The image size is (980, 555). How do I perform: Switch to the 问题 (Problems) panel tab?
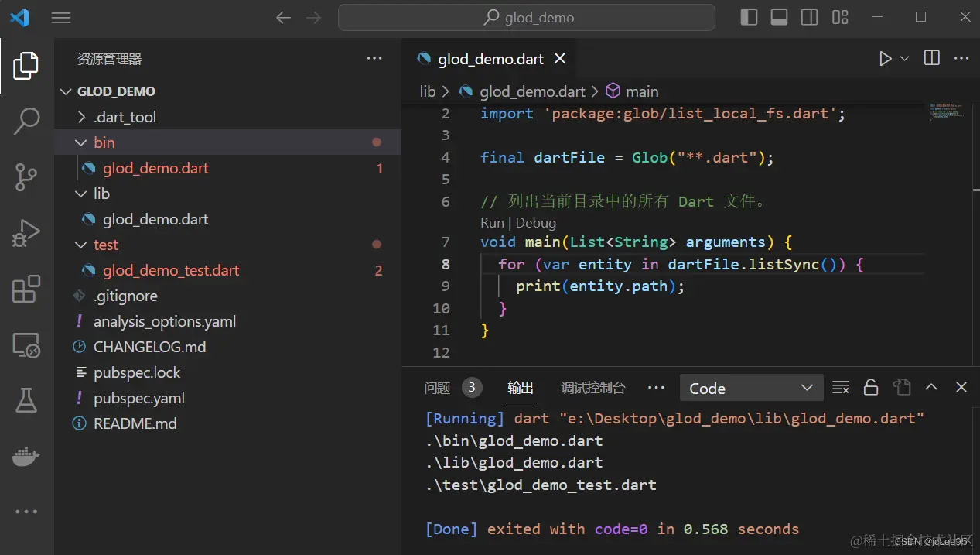pyautogui.click(x=437, y=388)
